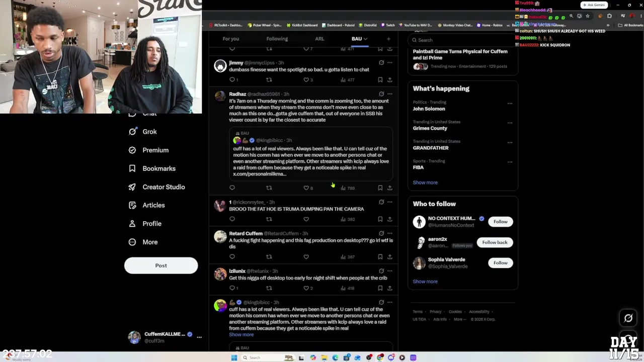644x362 pixels.
Task: Show more in What's happening
Action: (425, 183)
